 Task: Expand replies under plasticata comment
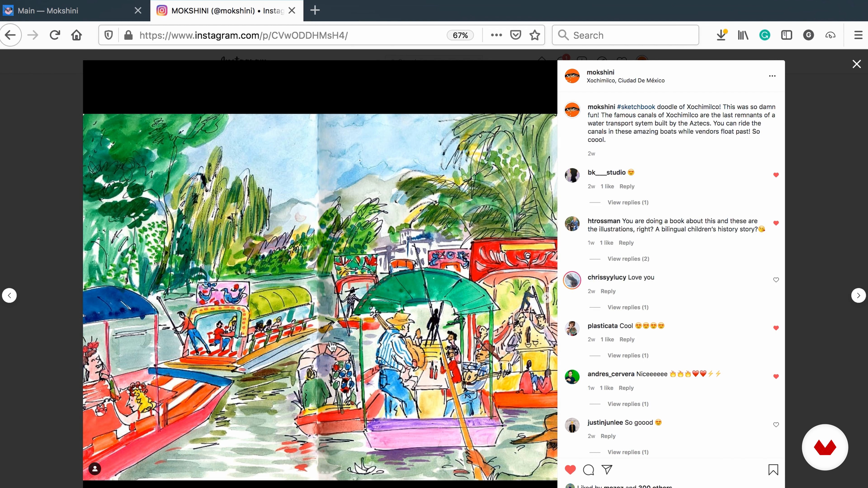coord(628,355)
